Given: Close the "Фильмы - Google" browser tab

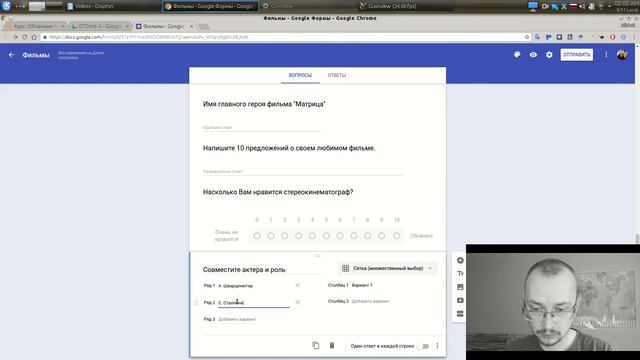Looking at the screenshot, I should pyautogui.click(x=191, y=26).
